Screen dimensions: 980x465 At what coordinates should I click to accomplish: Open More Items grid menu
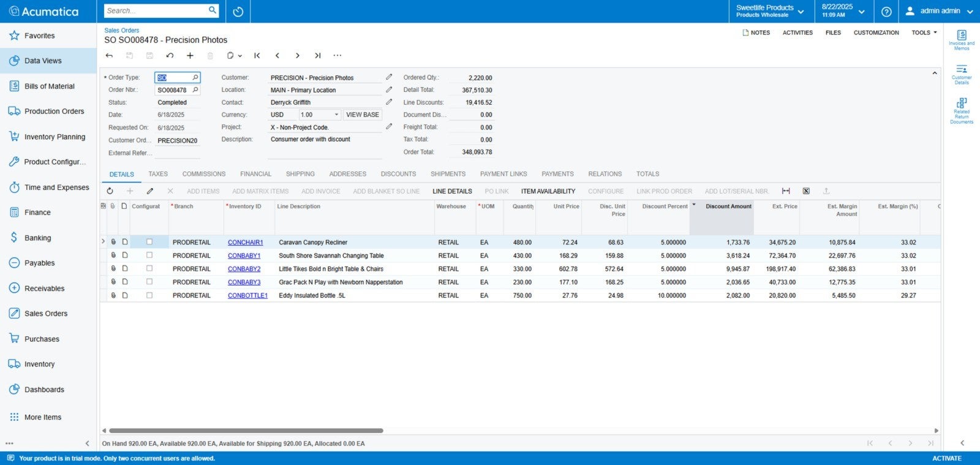pyautogui.click(x=48, y=417)
